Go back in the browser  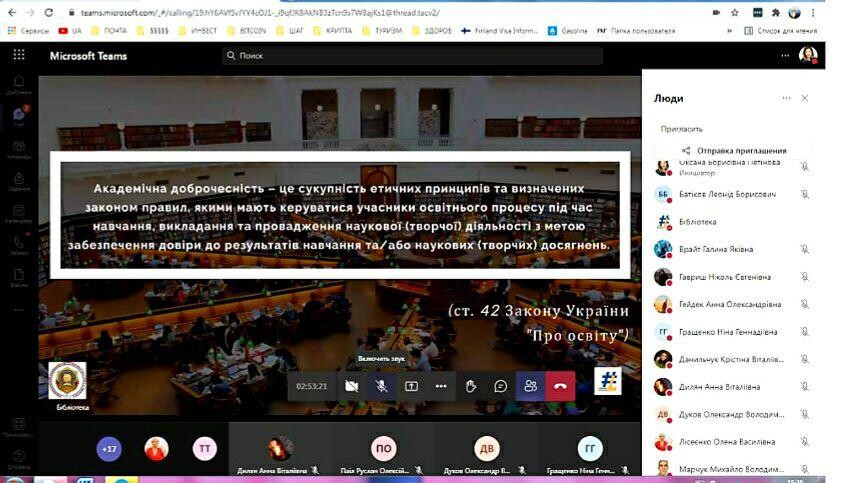coord(12,12)
